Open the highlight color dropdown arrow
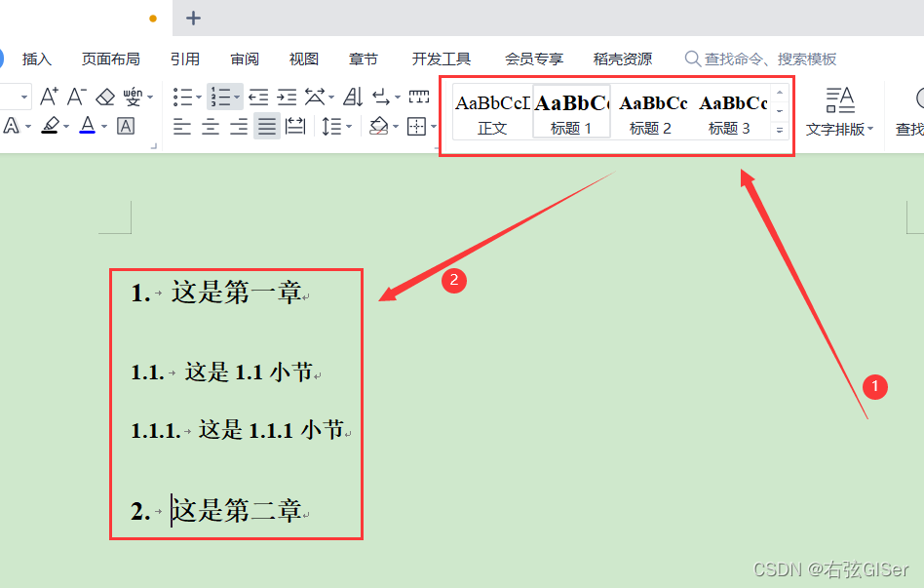Viewport: 924px width, 588px height. pos(66,126)
